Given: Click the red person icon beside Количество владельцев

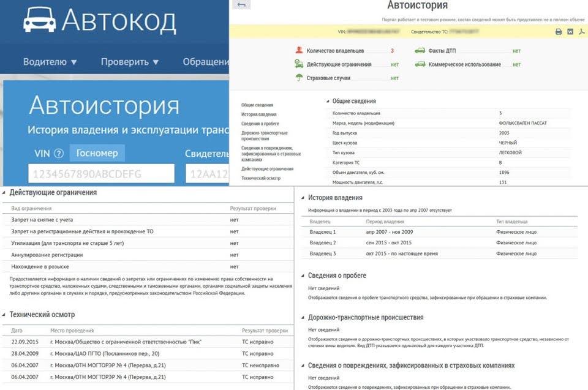Looking at the screenshot, I should tap(299, 50).
